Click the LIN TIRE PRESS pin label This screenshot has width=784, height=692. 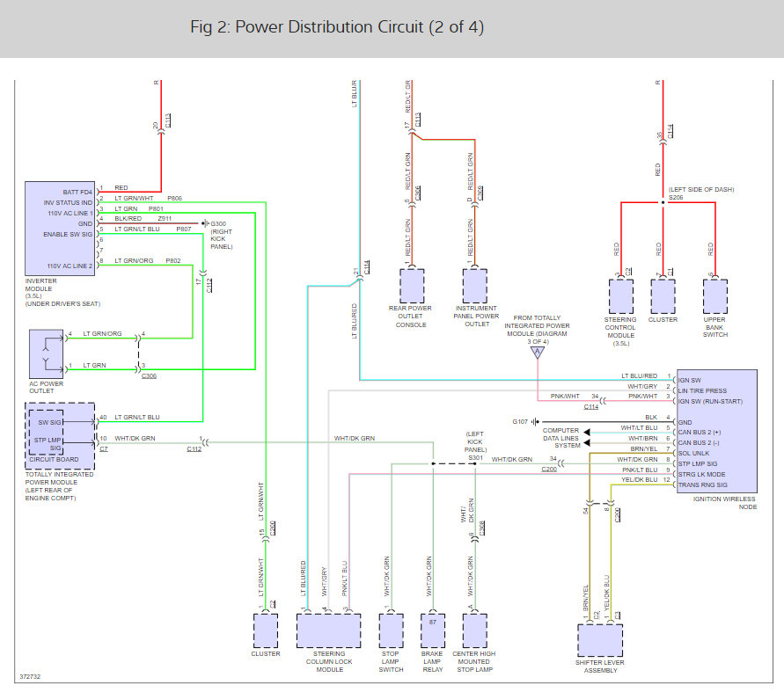702,390
